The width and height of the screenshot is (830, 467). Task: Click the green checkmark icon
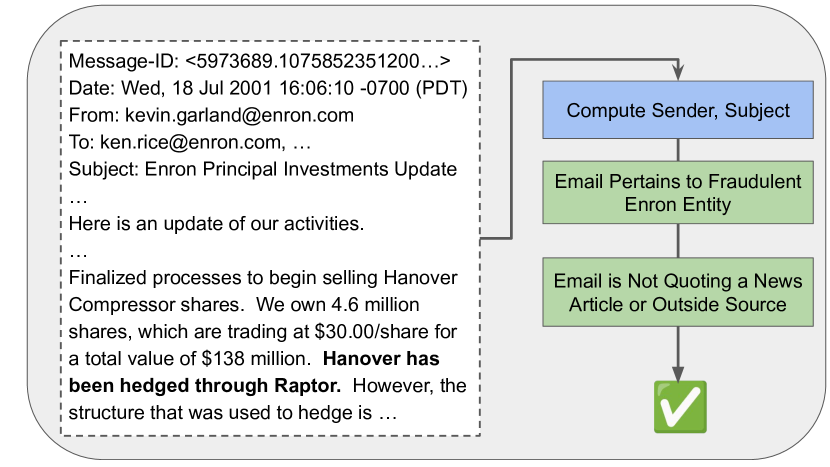(680, 407)
